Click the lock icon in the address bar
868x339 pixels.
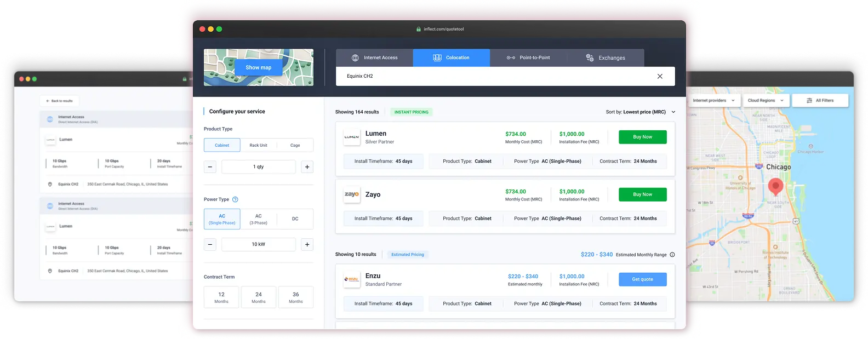point(419,29)
